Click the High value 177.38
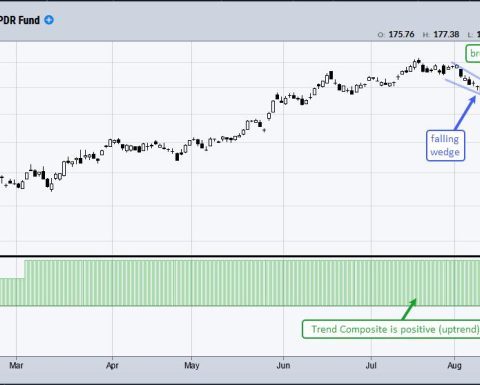Screen dimensions: 480x385 point(446,34)
